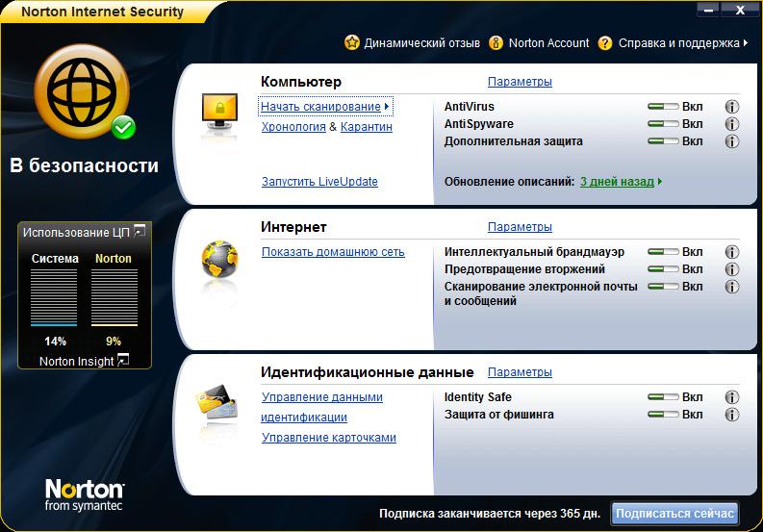Click 3 дней назад update link

617,182
